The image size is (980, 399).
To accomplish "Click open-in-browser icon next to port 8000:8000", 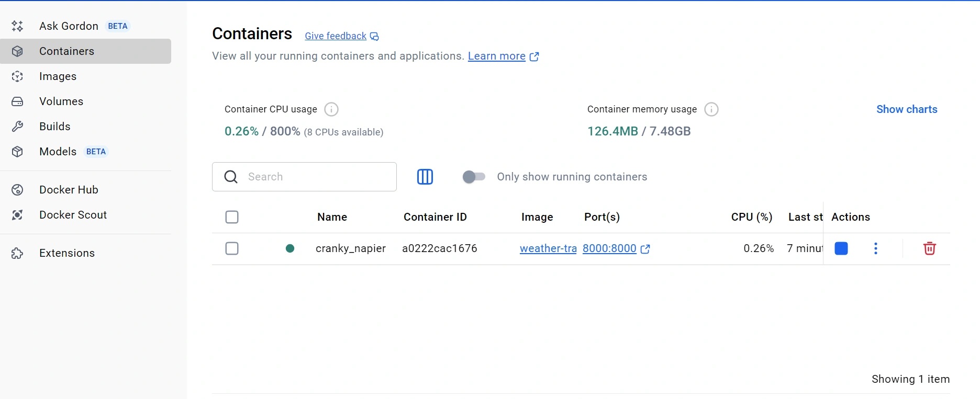I will coord(645,249).
